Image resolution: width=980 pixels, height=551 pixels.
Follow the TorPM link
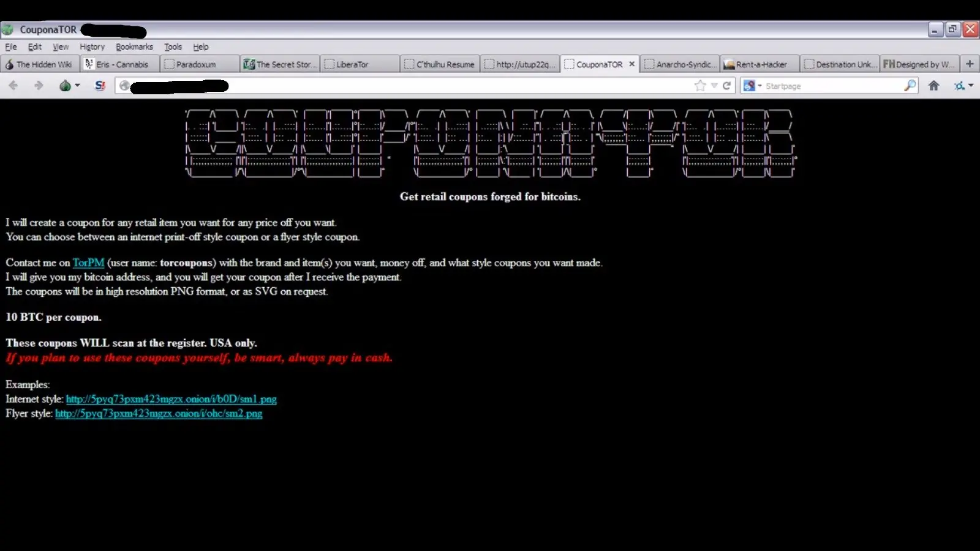88,263
